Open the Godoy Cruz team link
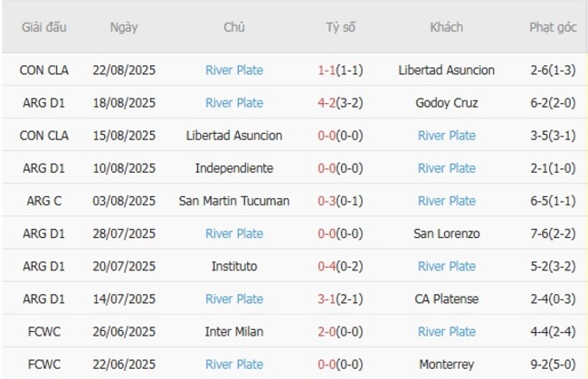Screen dimensions: 588x379 446,103
